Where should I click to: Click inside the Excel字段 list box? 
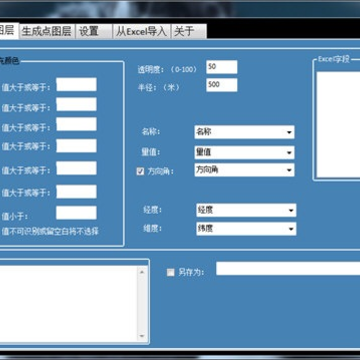pyautogui.click(x=338, y=125)
